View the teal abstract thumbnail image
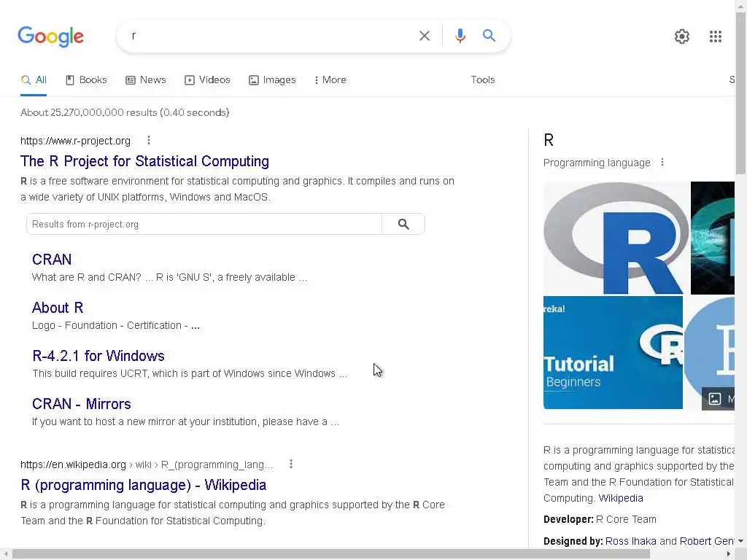This screenshot has height=560, width=747. 713,238
